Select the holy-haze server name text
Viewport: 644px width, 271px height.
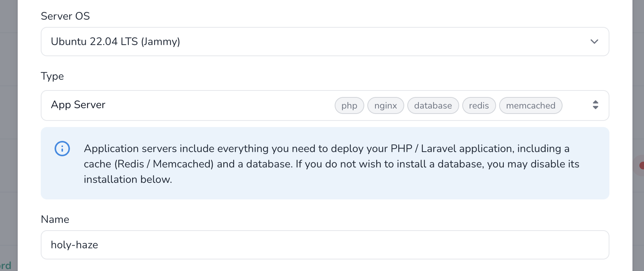[75, 245]
